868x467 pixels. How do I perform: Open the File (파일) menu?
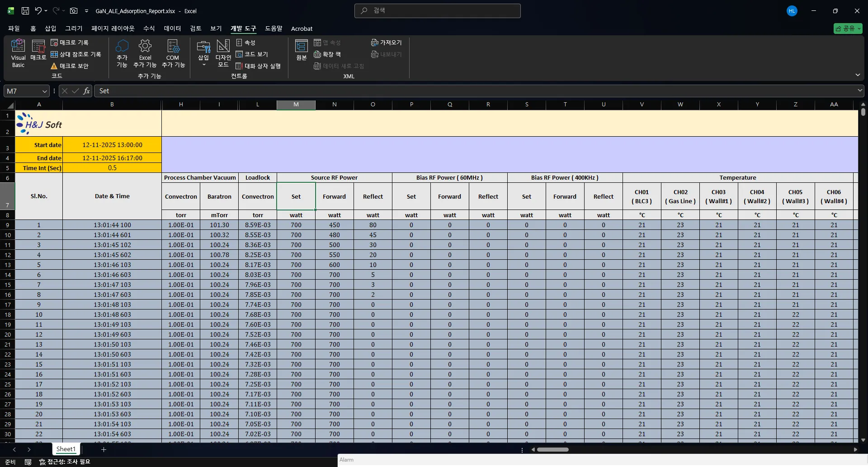[14, 29]
